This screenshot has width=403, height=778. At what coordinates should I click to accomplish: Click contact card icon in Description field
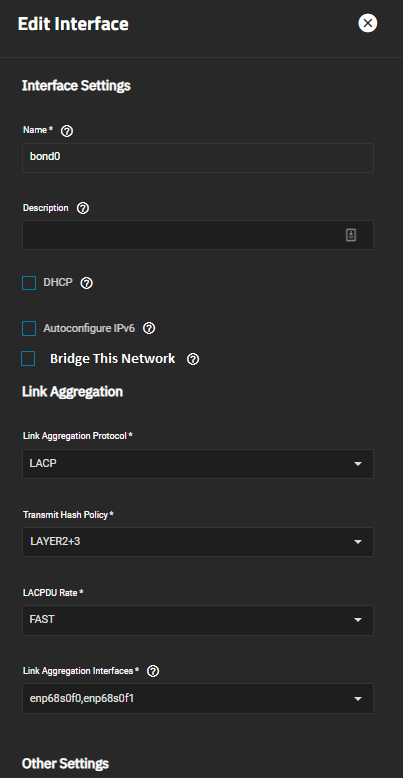pyautogui.click(x=351, y=235)
